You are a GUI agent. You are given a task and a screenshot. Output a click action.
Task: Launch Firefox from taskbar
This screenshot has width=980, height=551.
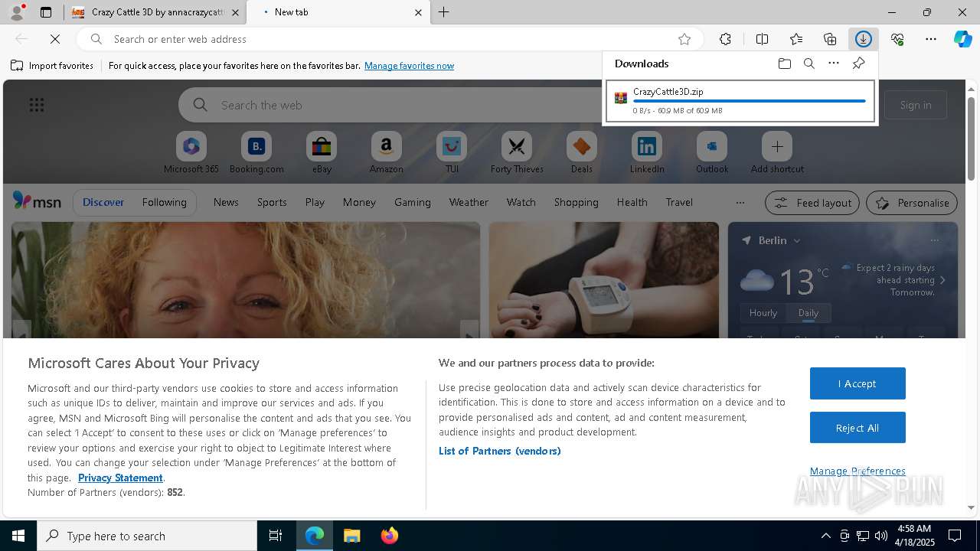[x=390, y=536]
